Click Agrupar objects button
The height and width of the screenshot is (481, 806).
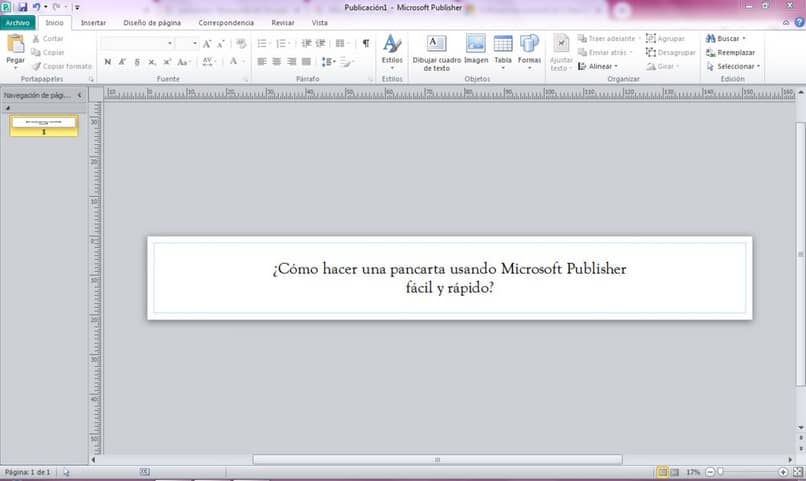(x=665, y=39)
